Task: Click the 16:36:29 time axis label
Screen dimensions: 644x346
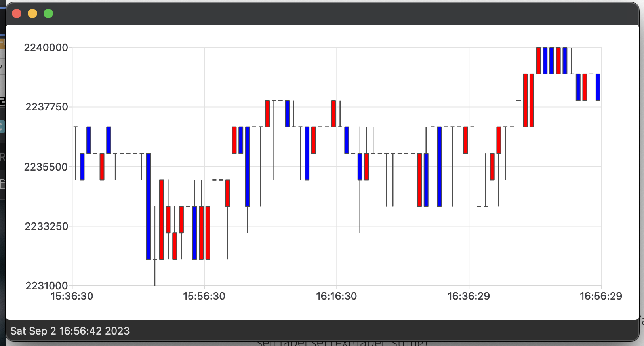Action: click(469, 296)
